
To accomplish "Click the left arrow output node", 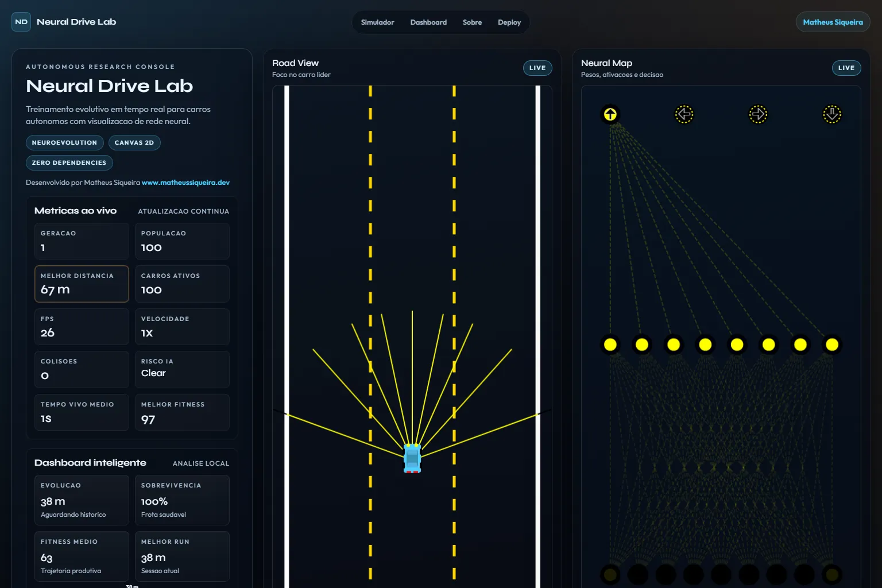I will click(684, 114).
